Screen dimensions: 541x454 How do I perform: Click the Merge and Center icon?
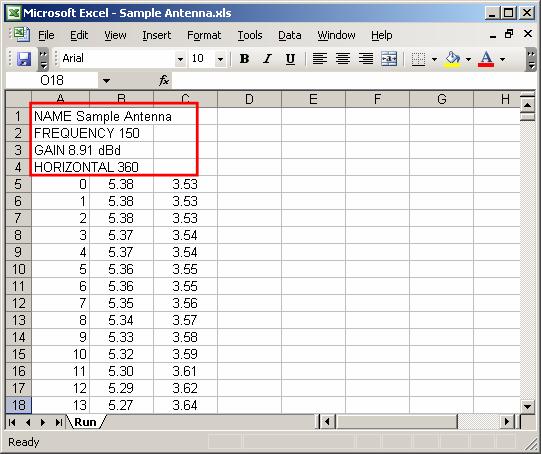[389, 59]
